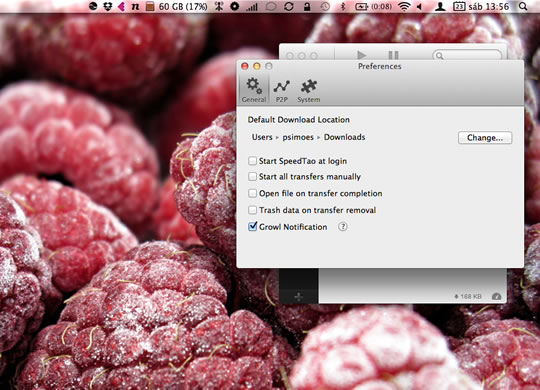Viewport: 540px width, 390px height.
Task: Check Start all transfers manually
Action: tap(252, 177)
